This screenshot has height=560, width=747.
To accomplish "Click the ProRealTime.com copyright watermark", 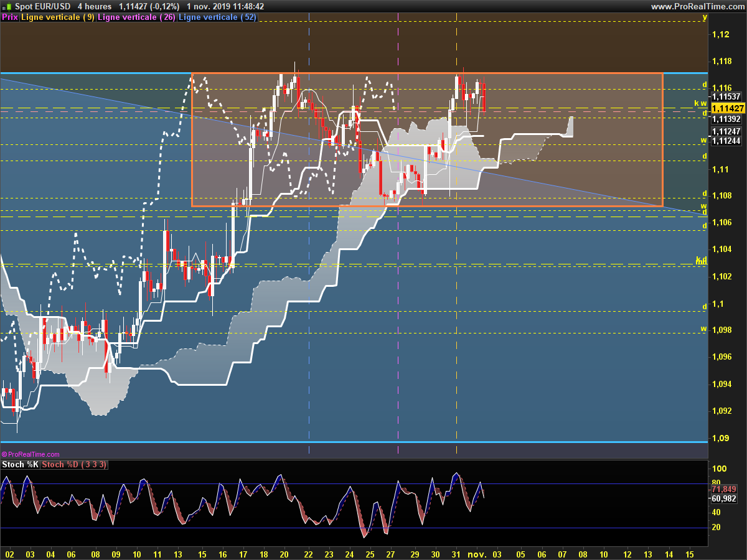I will [31, 454].
